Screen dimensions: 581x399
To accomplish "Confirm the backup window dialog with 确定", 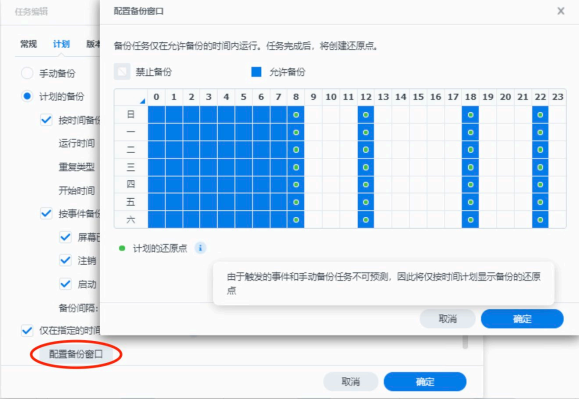I will (x=522, y=319).
